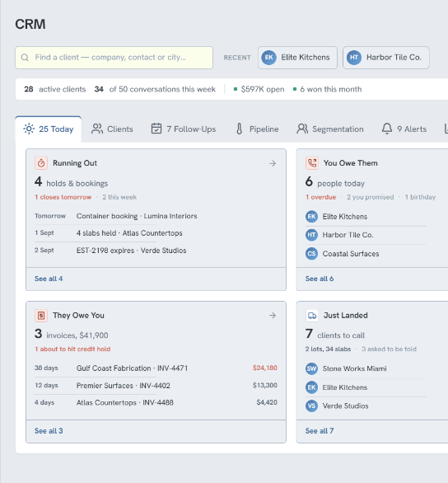Click the $13,300 amount
Screen dimensions: 448x483
pos(265,385)
